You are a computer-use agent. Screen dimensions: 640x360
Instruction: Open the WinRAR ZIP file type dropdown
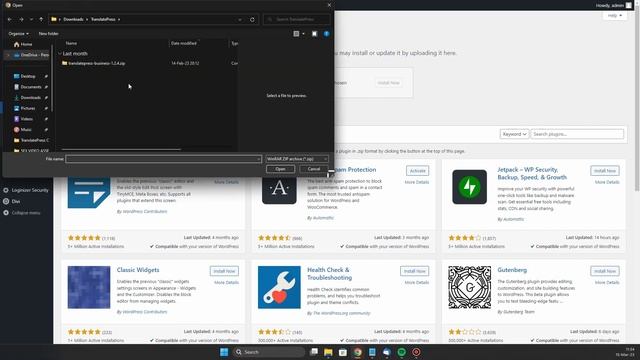pyautogui.click(x=297, y=159)
